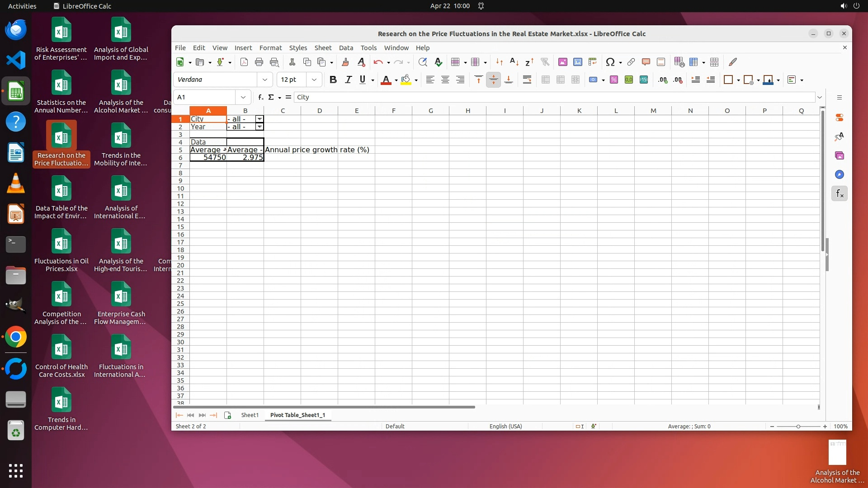Click the Sort Ascending icon
This screenshot has width=868, height=488.
tap(514, 62)
